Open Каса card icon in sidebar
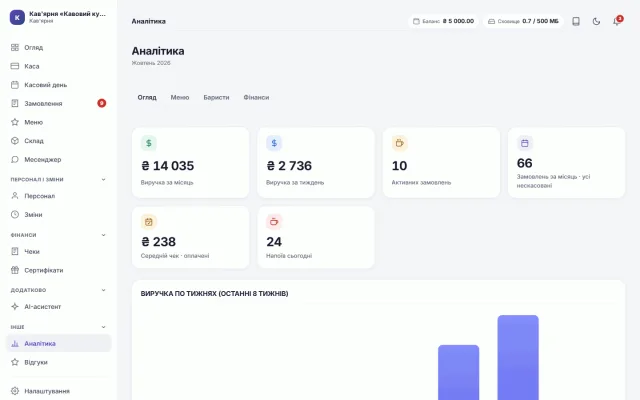The height and width of the screenshot is (400, 640). tap(15, 66)
